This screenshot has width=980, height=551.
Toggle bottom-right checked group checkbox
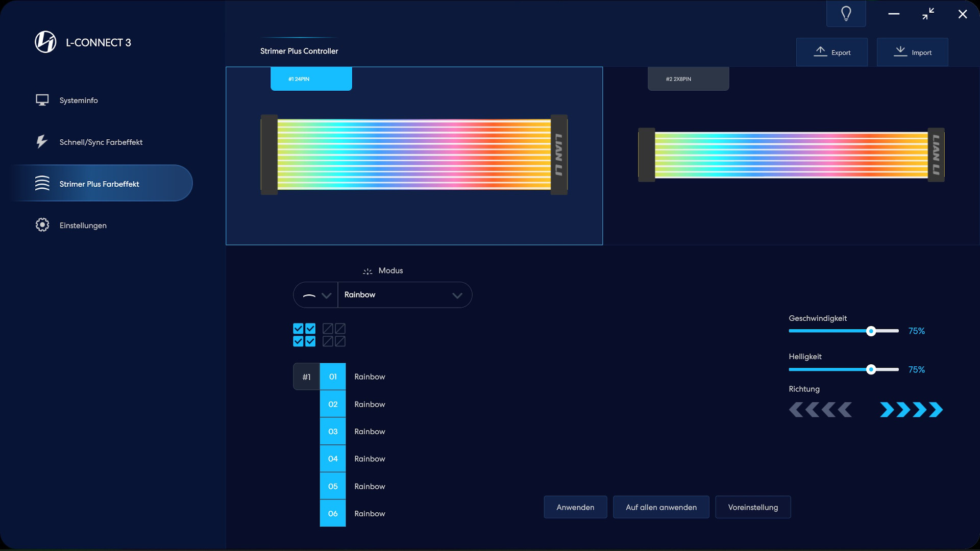[x=310, y=341]
